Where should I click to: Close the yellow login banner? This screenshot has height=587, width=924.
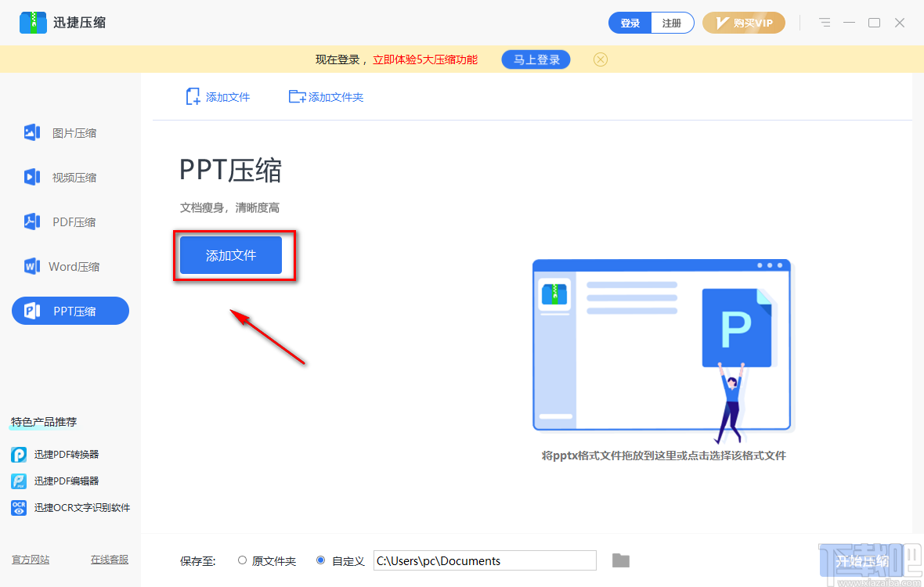click(x=600, y=59)
